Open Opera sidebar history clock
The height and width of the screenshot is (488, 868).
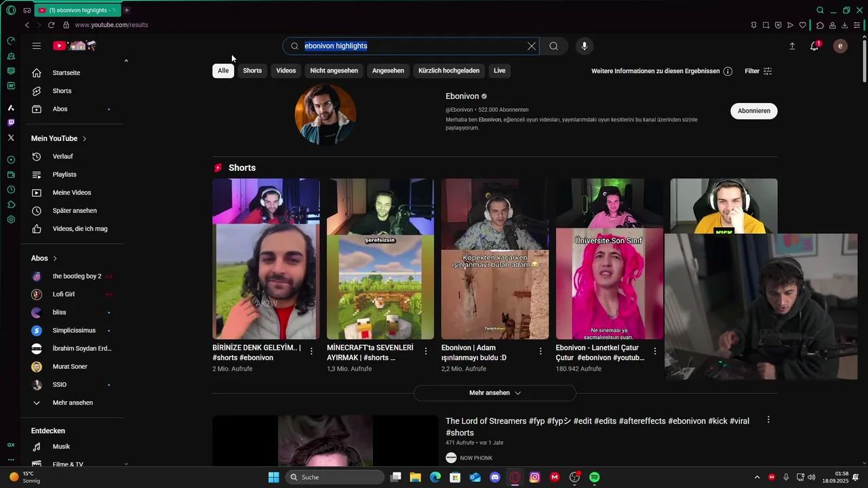click(x=11, y=190)
